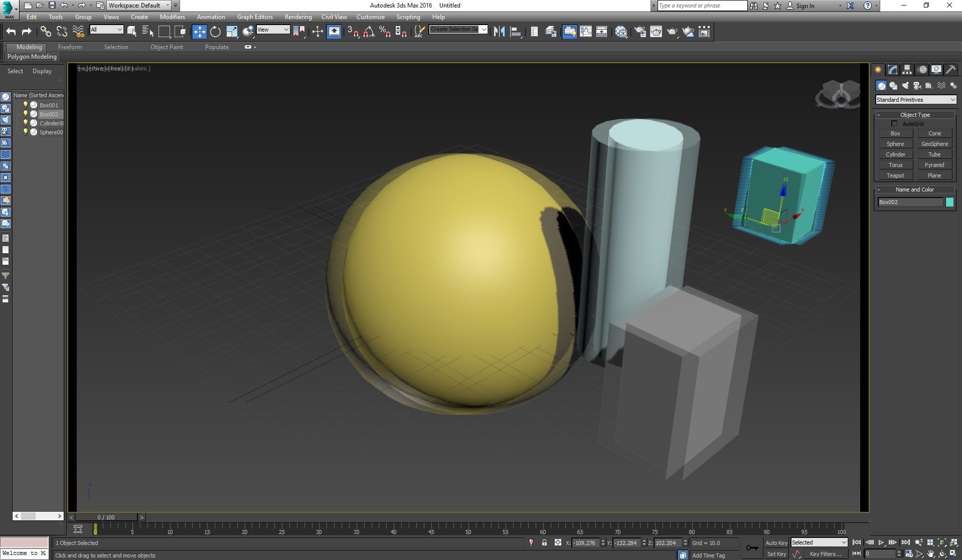Image resolution: width=962 pixels, height=560 pixels.
Task: Toggle visibility bulb for Box001
Action: (x=26, y=105)
